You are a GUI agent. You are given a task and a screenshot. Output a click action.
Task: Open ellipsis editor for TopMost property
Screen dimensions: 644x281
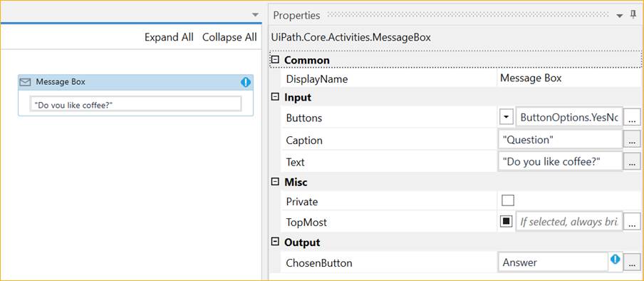(x=632, y=223)
